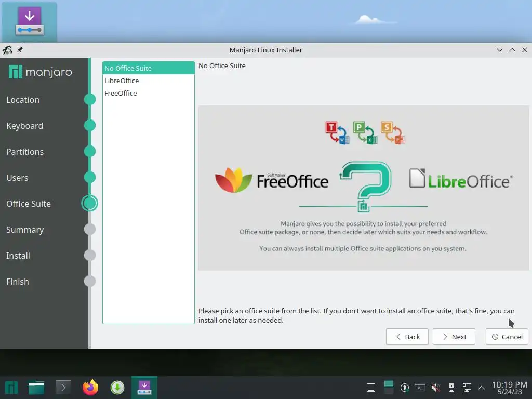
Task: Open the green download app in taskbar
Action: [x=117, y=388]
